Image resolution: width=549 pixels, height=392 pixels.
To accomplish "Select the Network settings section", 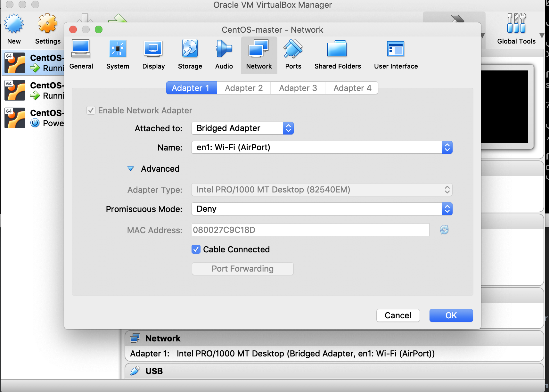I will click(x=259, y=55).
